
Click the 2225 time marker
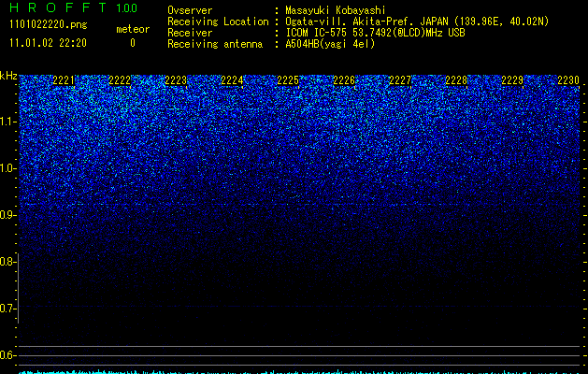pos(288,80)
